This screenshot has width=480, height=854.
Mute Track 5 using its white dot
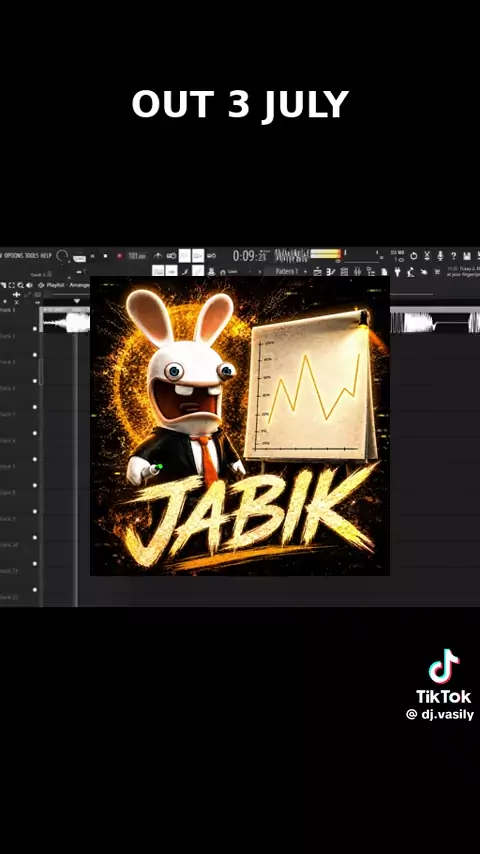(35, 433)
